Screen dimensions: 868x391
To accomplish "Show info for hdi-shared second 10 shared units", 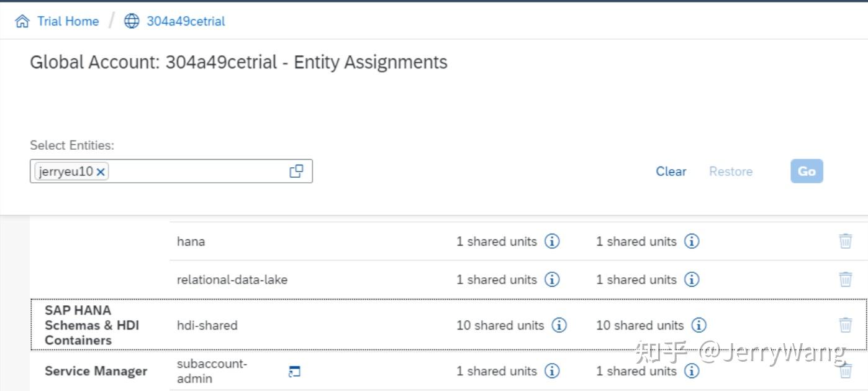I will (699, 325).
